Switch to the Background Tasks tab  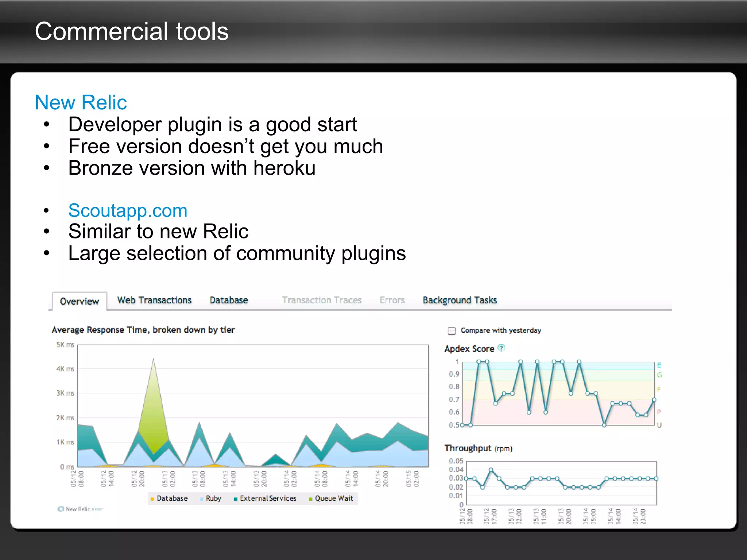(x=460, y=300)
